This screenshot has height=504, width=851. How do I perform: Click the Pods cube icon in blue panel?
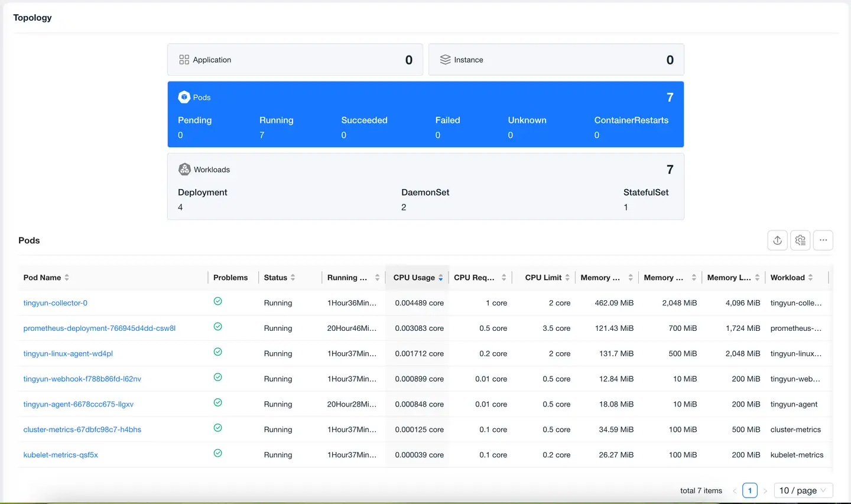[x=184, y=97]
